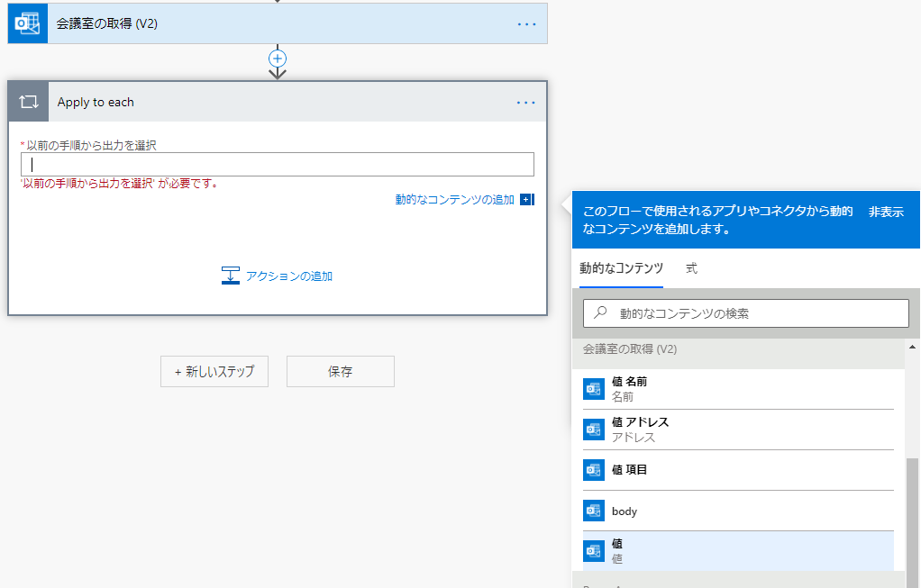This screenshot has width=921, height=588.
Task: Open the ellipsis menu on 会議室の取得 (V2)
Action: pos(526,23)
